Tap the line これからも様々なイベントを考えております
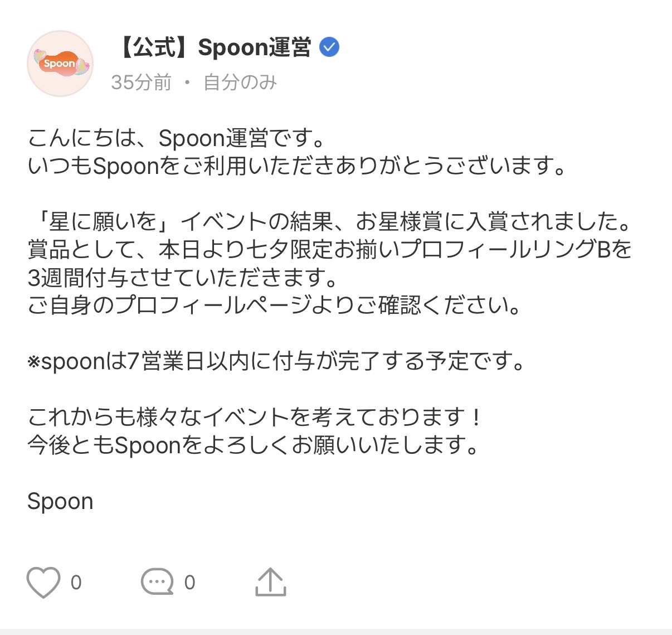Image resolution: width=672 pixels, height=635 pixels. tap(255, 417)
